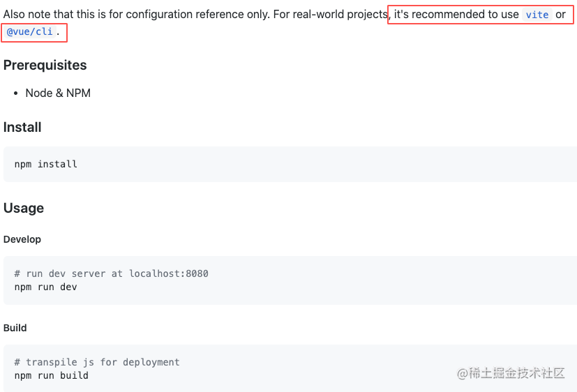Open the @vue/cli link
Screen dimensions: 577x392
click(x=30, y=32)
